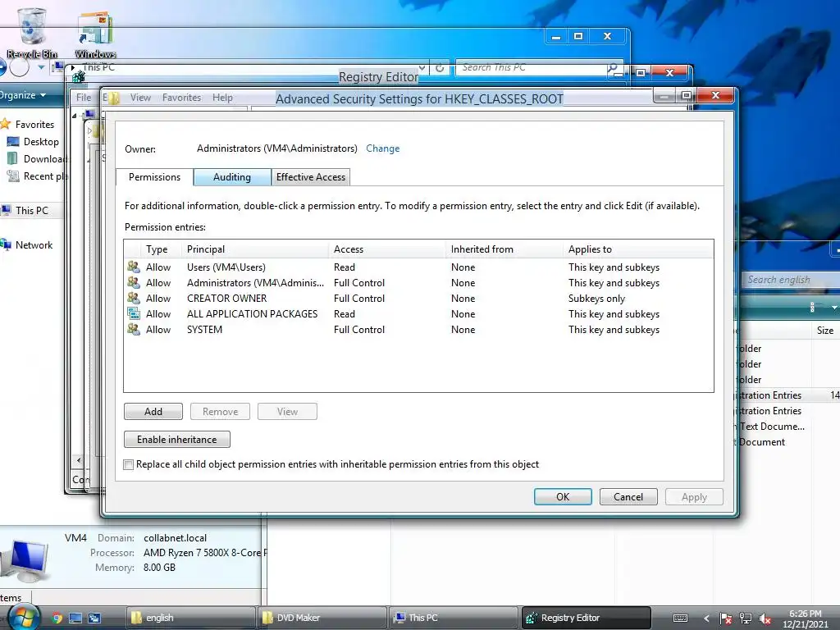Viewport: 840px width, 630px height.
Task: Open the Windows shortcut icon on desktop
Action: coord(95,34)
